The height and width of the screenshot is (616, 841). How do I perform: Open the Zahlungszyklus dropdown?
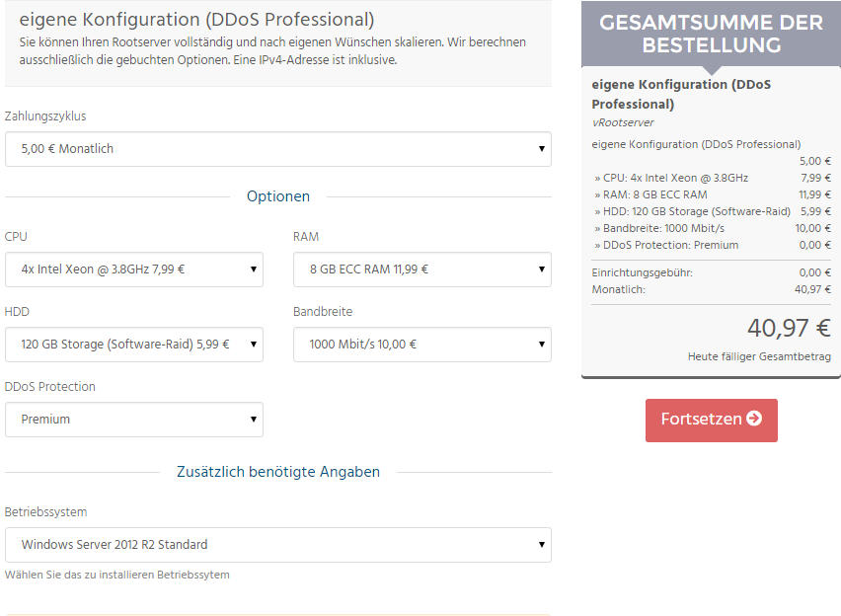[x=277, y=149]
